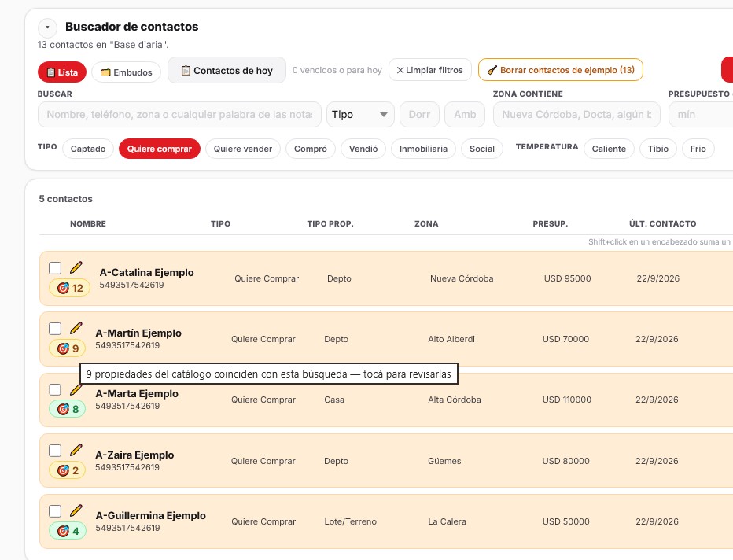Screen dimensions: 733x560
Task: Filter by Inmobiliaria type
Action: (x=423, y=149)
